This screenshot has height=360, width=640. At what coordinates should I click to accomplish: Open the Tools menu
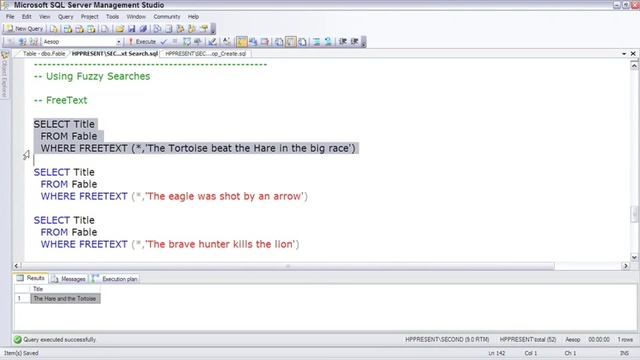(x=113, y=17)
